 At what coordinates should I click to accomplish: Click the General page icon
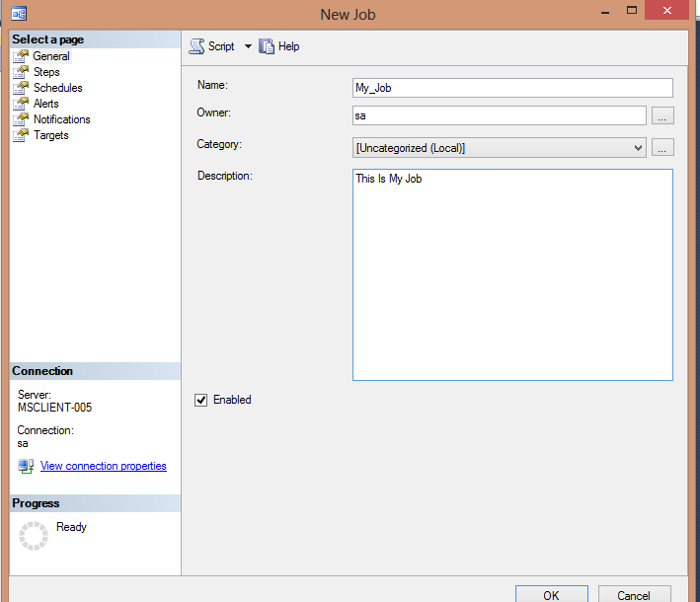(21, 56)
